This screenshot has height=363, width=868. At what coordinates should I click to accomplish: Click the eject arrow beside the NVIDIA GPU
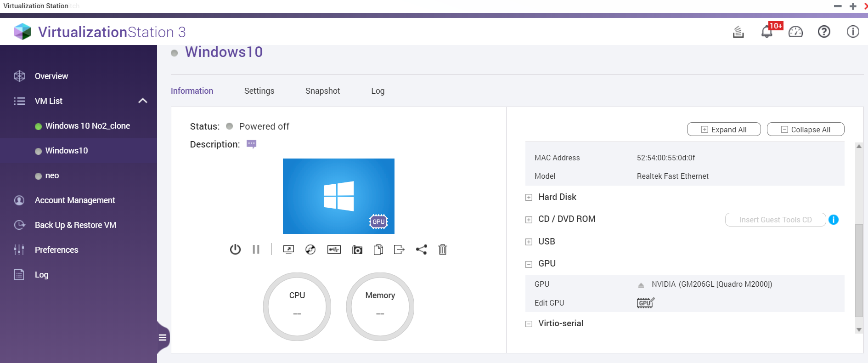[641, 285]
